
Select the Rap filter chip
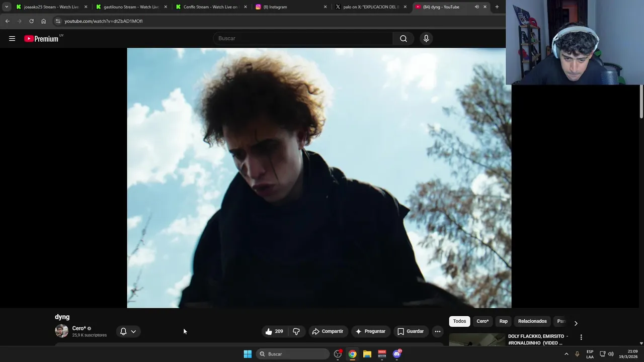click(x=504, y=321)
